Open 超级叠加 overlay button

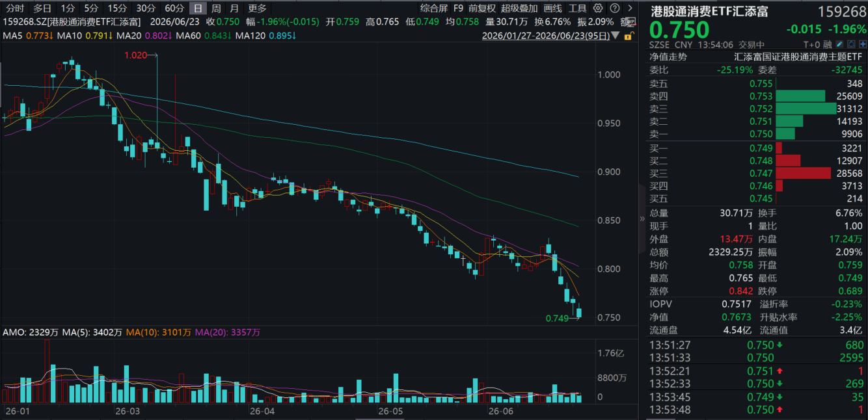click(519, 8)
